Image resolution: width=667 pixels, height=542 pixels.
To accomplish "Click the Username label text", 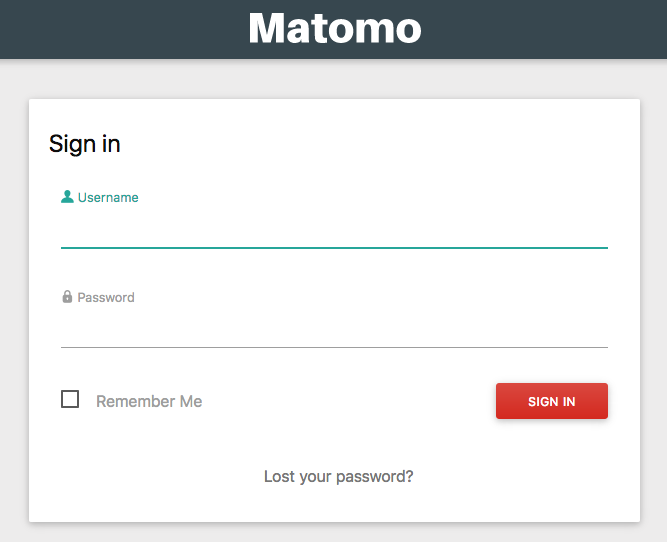I will pos(108,197).
